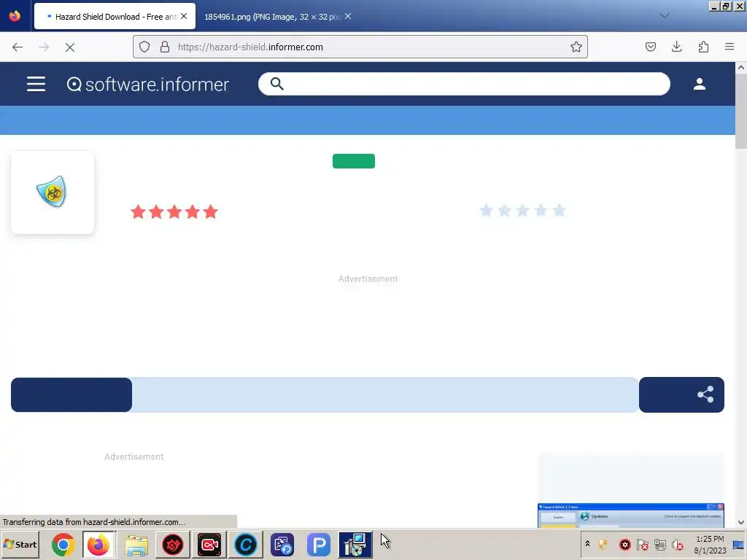Open the Firefox downloads panel
The width and height of the screenshot is (747, 560).
(x=676, y=47)
